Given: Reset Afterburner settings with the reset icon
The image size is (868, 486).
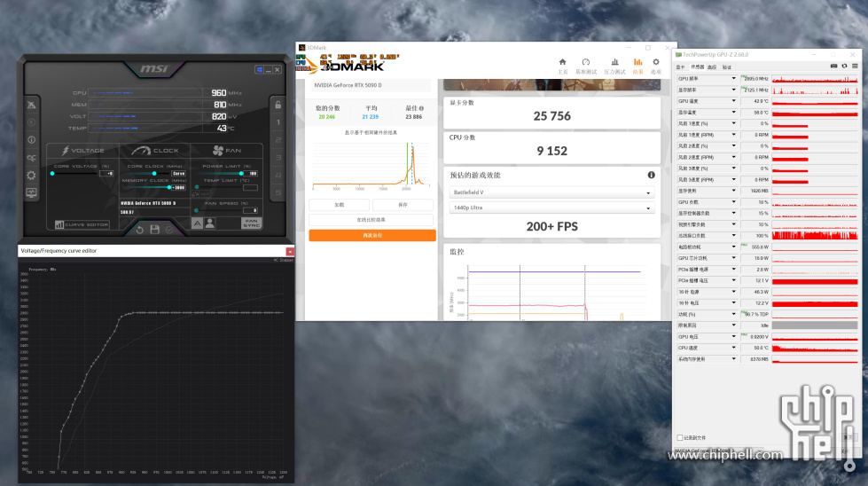Looking at the screenshot, I should click(x=140, y=230).
